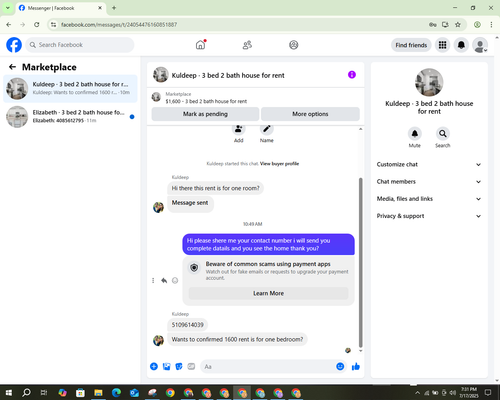Viewport: 500px width, 400px height.
Task: Edit chat Name pencil icon
Action: point(267,129)
